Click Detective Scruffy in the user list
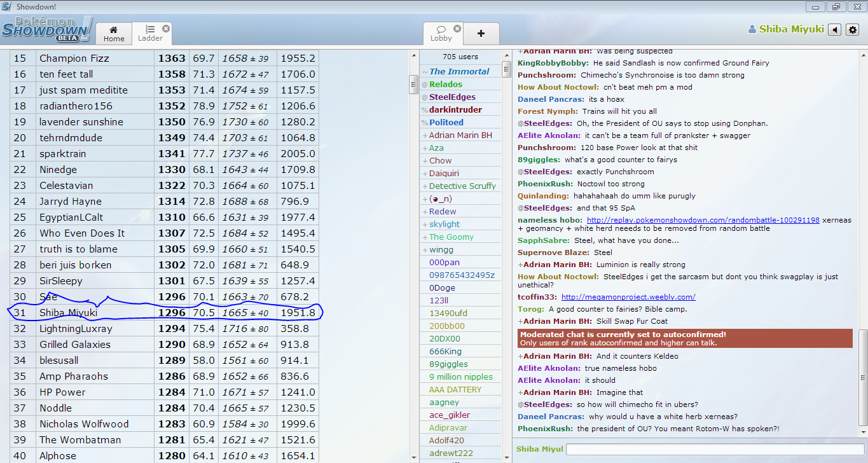This screenshot has width=868, height=463. point(462,186)
